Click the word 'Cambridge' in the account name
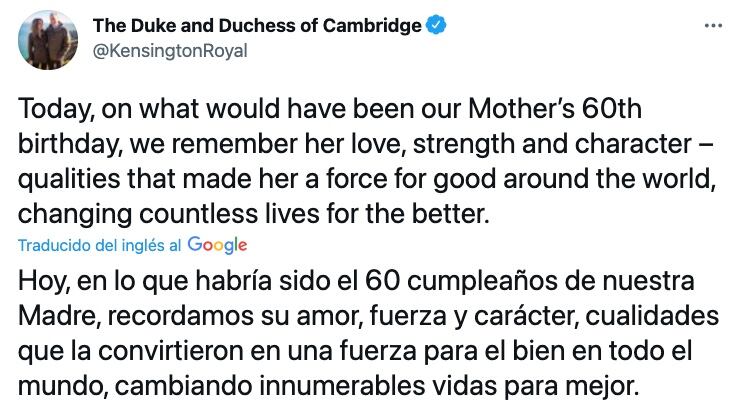Image resolution: width=739 pixels, height=415 pixels. (x=370, y=27)
